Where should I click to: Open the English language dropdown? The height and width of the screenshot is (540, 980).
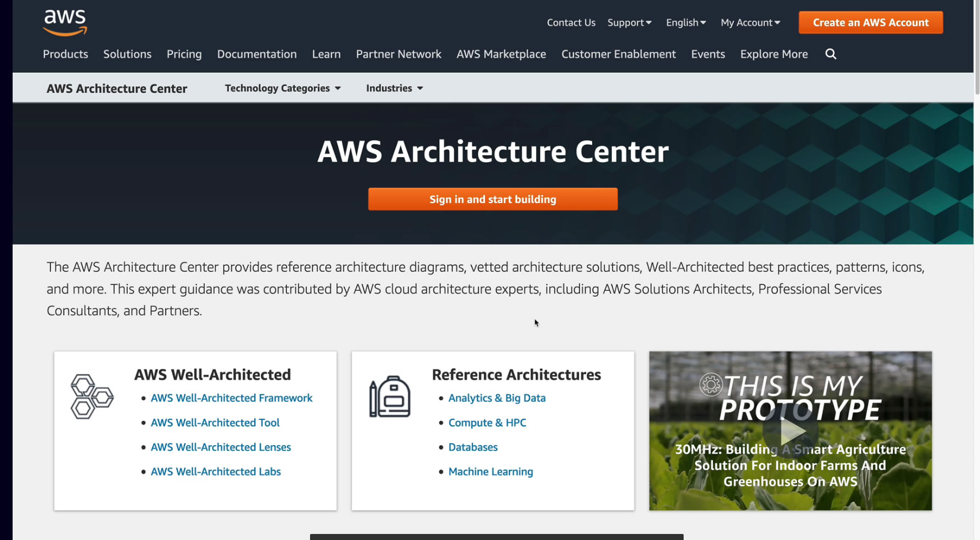pos(686,22)
